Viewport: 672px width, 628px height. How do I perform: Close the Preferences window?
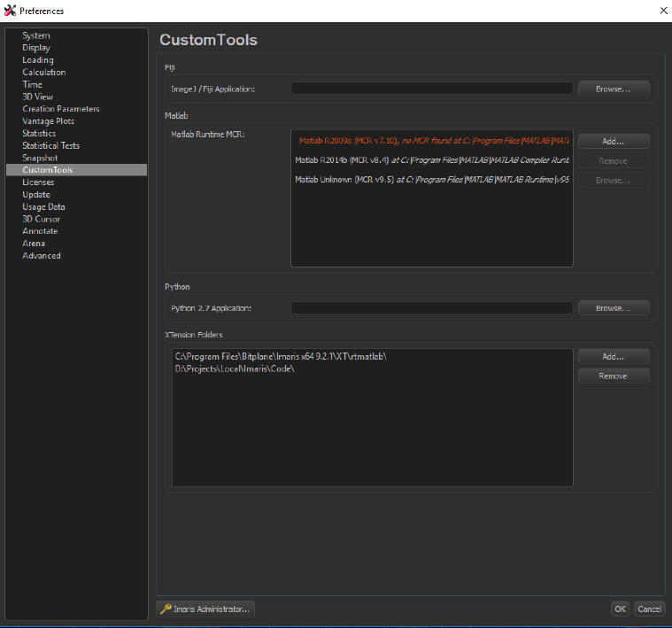click(x=663, y=11)
